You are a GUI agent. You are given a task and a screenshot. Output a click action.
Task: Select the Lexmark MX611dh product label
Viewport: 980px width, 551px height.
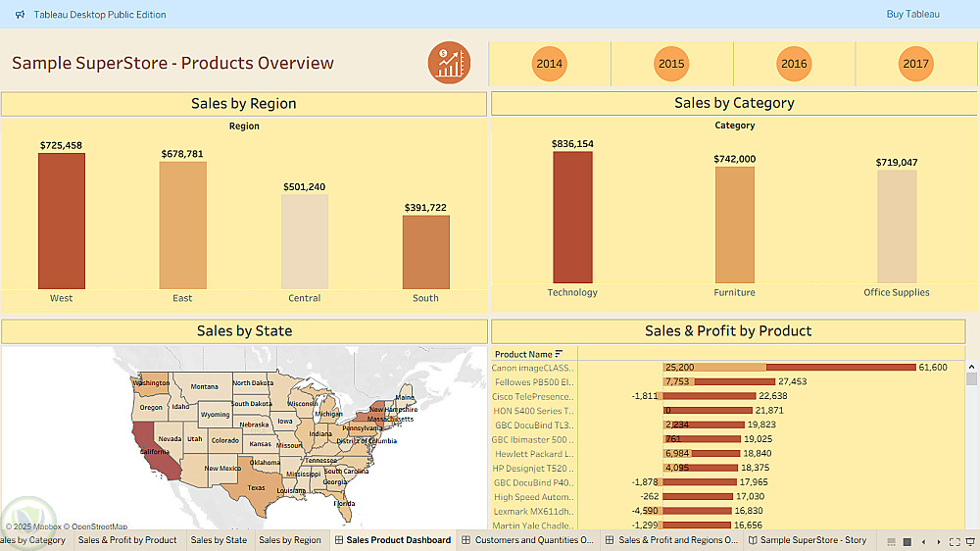(533, 512)
